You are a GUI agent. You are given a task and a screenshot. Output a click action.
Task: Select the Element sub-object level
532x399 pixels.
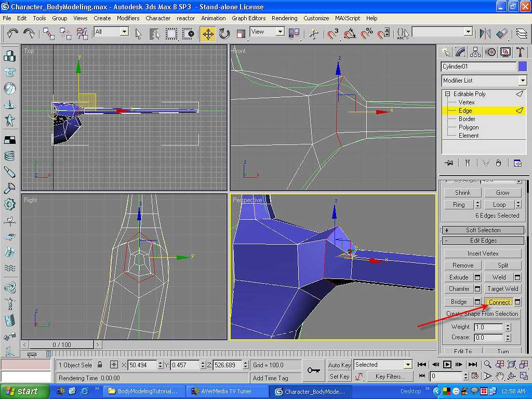click(469, 136)
